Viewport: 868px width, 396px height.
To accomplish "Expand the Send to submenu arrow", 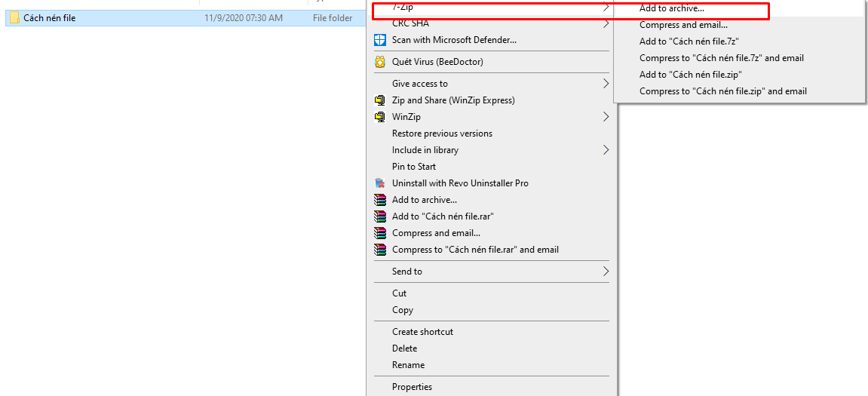I will (x=606, y=272).
